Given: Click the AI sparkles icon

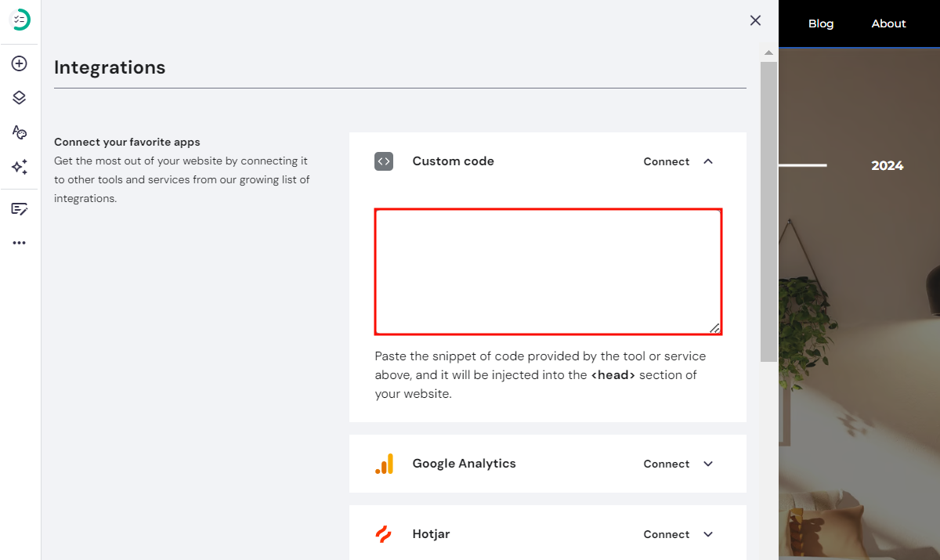Looking at the screenshot, I should (x=20, y=166).
